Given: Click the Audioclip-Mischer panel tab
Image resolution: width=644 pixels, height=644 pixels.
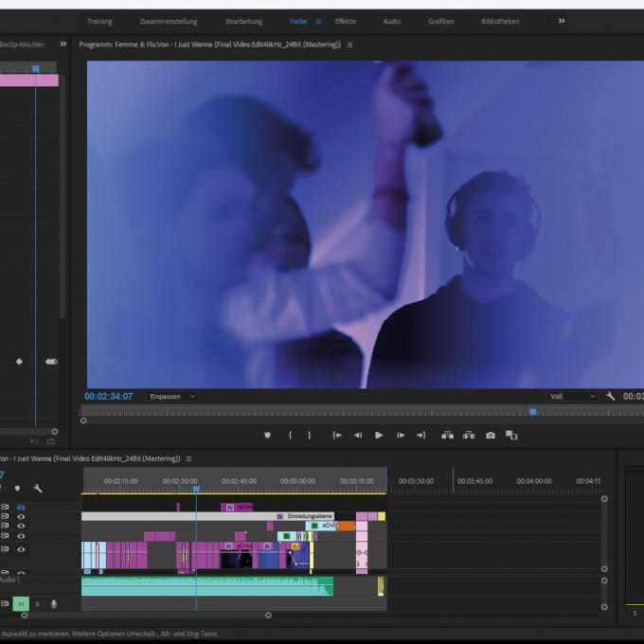Looking at the screenshot, I should (x=22, y=45).
